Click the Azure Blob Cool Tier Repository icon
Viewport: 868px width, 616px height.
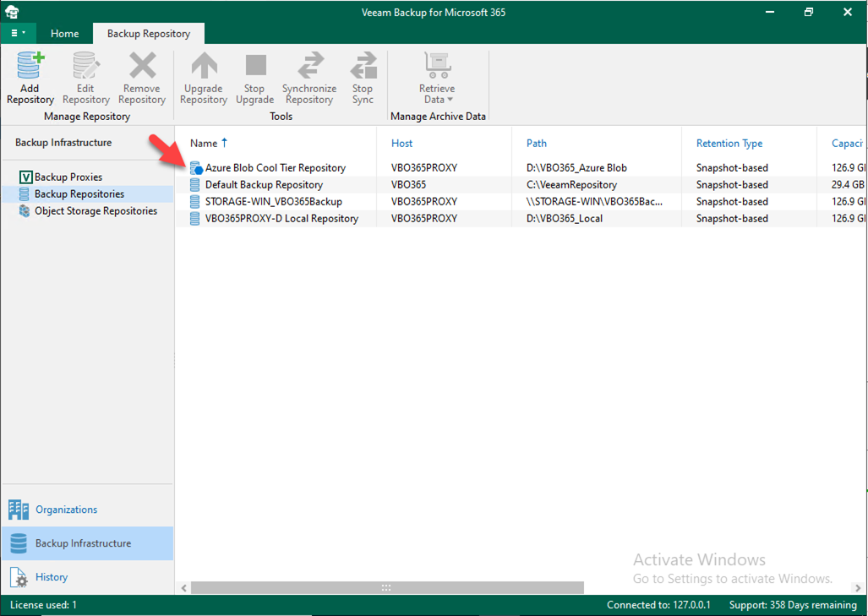tap(196, 167)
